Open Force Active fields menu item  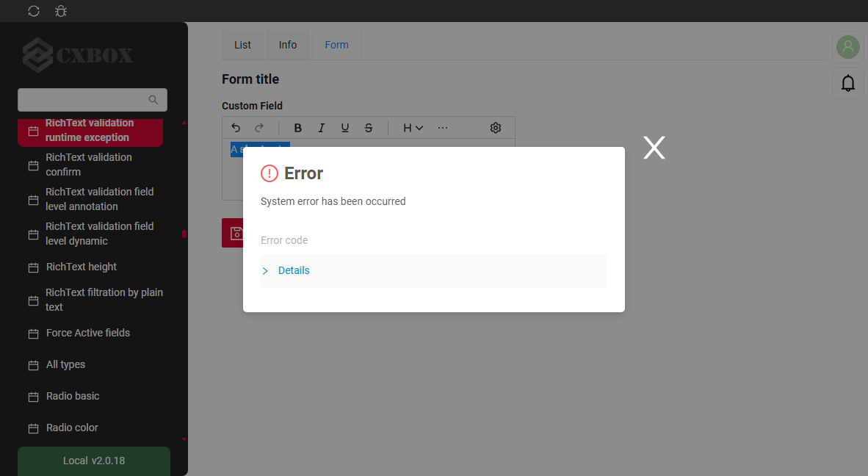pos(90,333)
